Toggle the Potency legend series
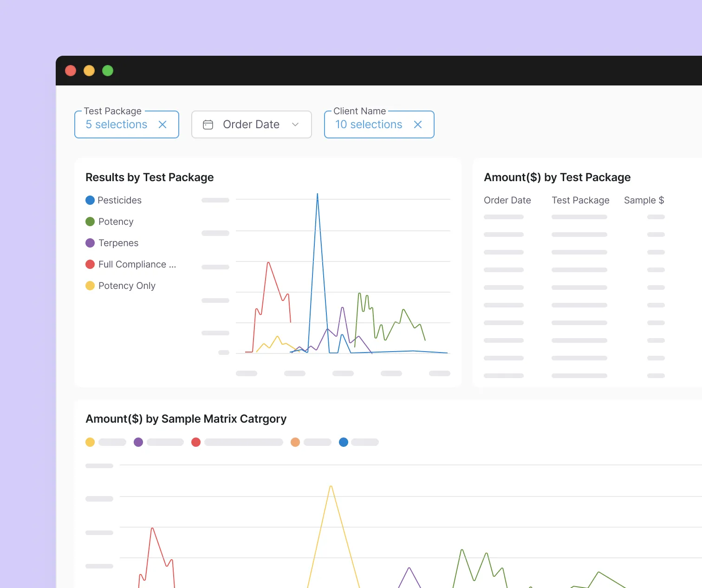Viewport: 702px width, 588px height. (x=110, y=222)
